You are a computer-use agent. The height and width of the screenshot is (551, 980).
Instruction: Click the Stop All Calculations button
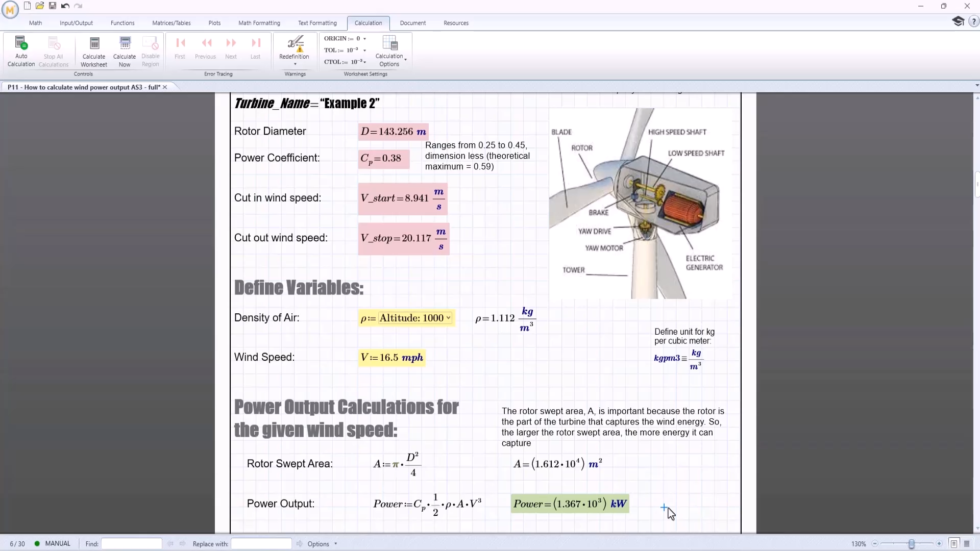[53, 51]
